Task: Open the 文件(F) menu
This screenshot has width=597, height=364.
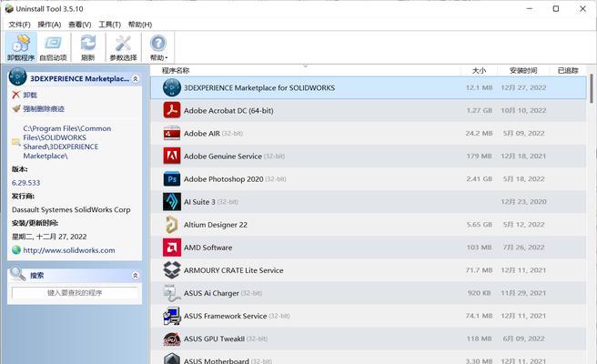Action: [x=19, y=25]
